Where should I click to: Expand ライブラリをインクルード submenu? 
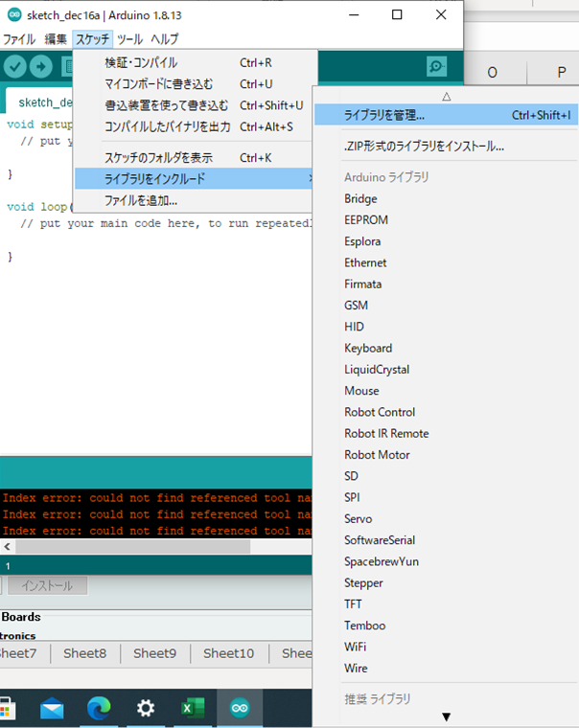(x=194, y=179)
